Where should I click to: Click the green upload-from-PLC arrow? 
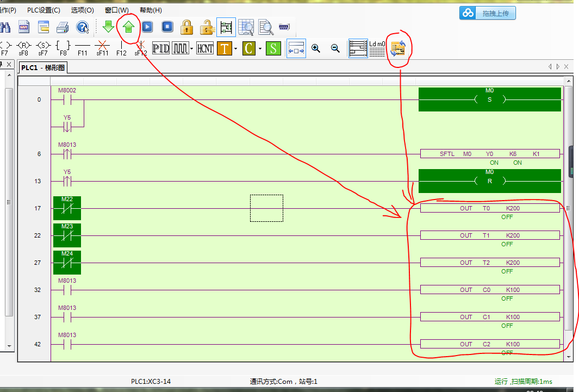[x=128, y=27]
